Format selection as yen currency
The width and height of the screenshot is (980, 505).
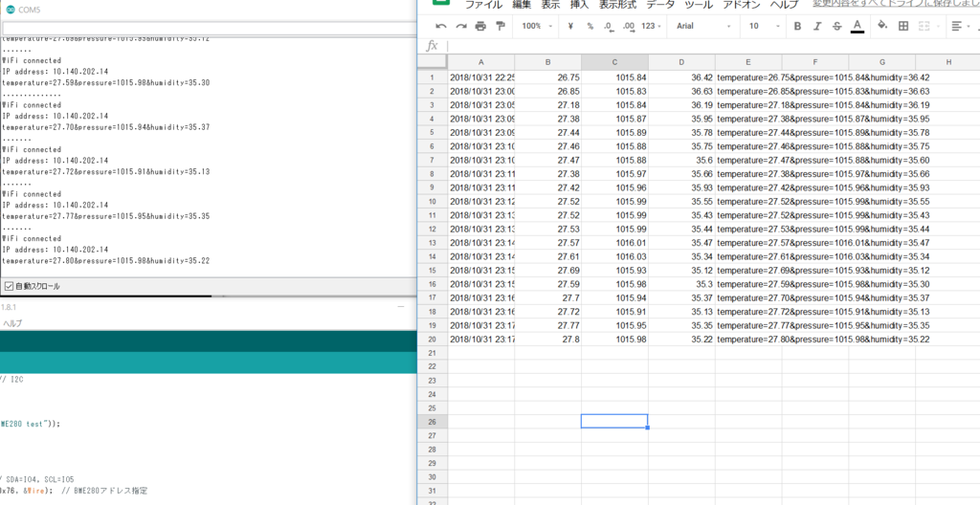pyautogui.click(x=570, y=26)
